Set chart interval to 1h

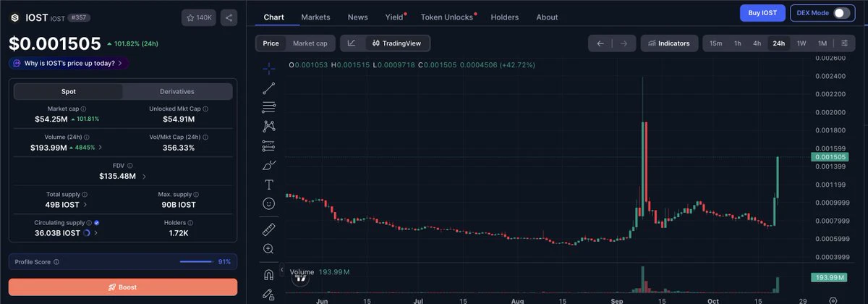pos(737,43)
